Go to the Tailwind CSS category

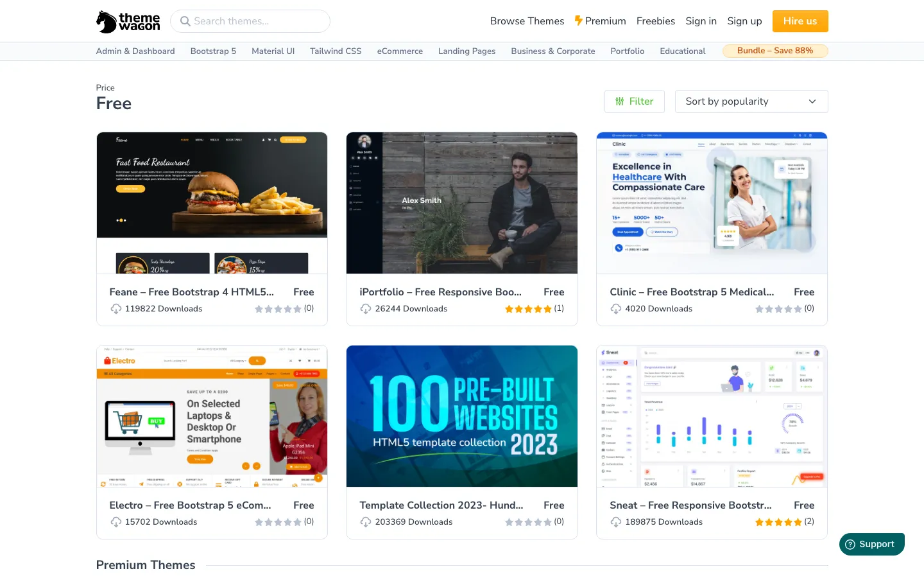tap(336, 51)
